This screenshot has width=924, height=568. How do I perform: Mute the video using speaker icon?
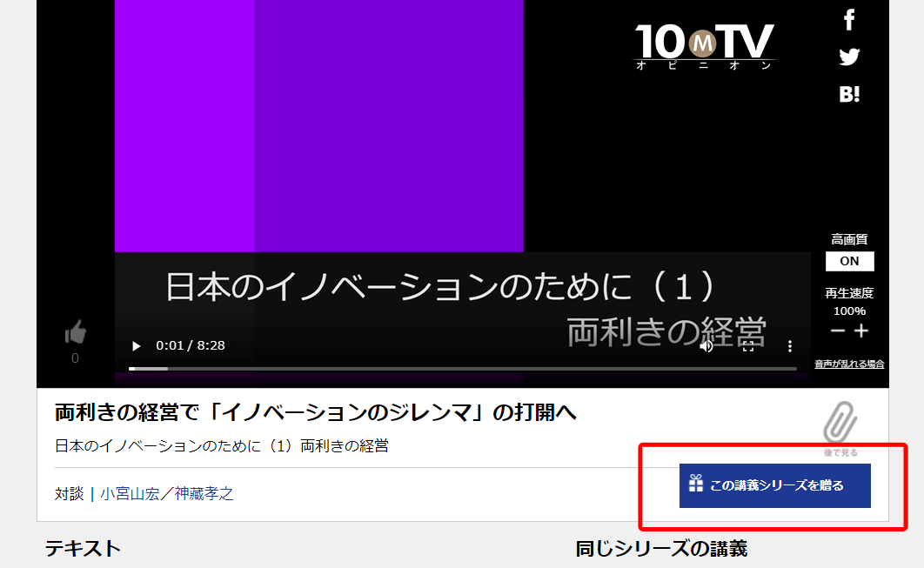(706, 346)
